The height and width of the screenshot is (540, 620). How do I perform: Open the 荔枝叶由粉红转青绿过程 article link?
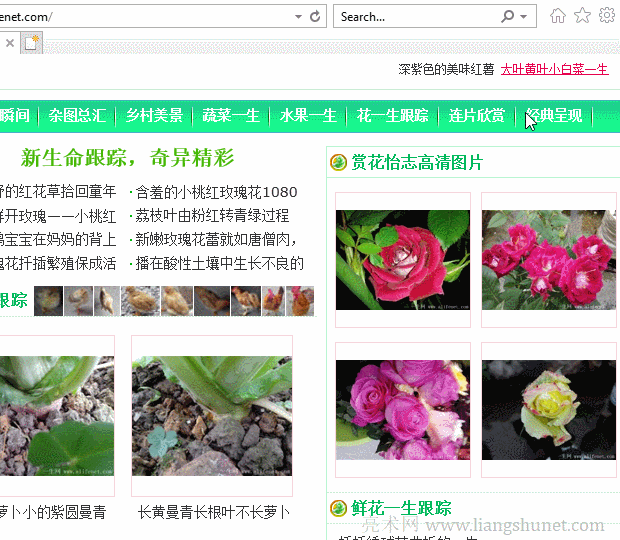[212, 216]
